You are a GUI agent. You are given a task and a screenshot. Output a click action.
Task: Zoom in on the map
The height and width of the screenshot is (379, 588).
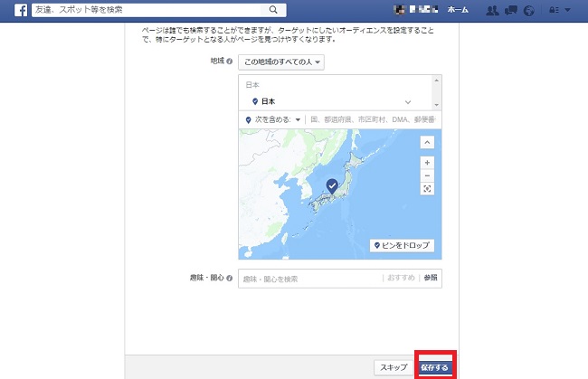coord(427,163)
